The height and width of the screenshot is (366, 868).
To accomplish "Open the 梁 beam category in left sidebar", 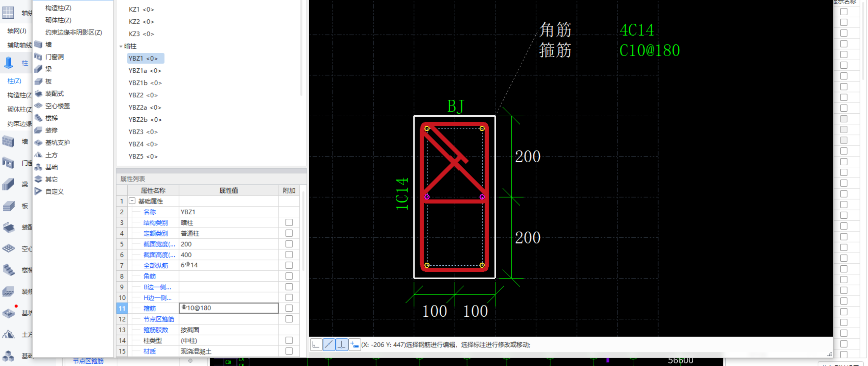I will point(9,184).
